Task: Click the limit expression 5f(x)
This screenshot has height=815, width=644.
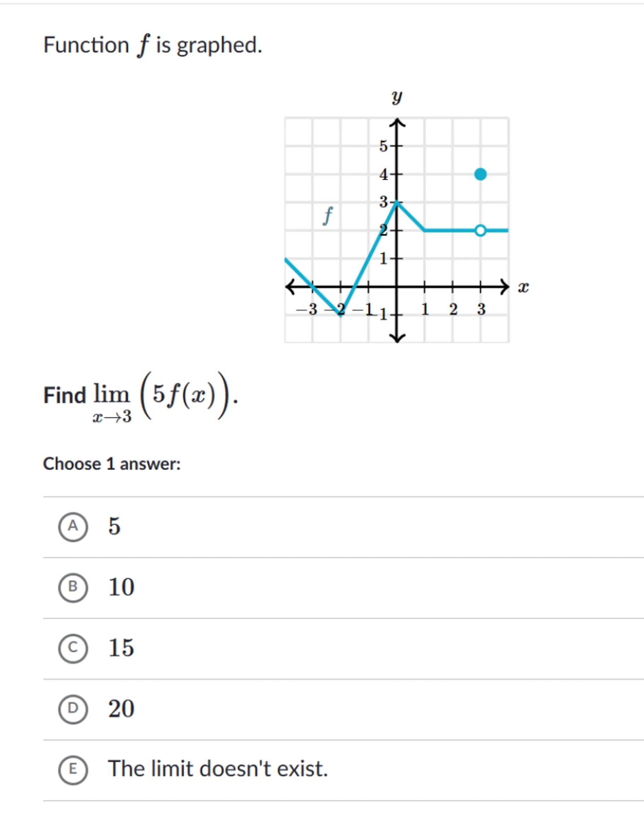Action: coord(185,395)
